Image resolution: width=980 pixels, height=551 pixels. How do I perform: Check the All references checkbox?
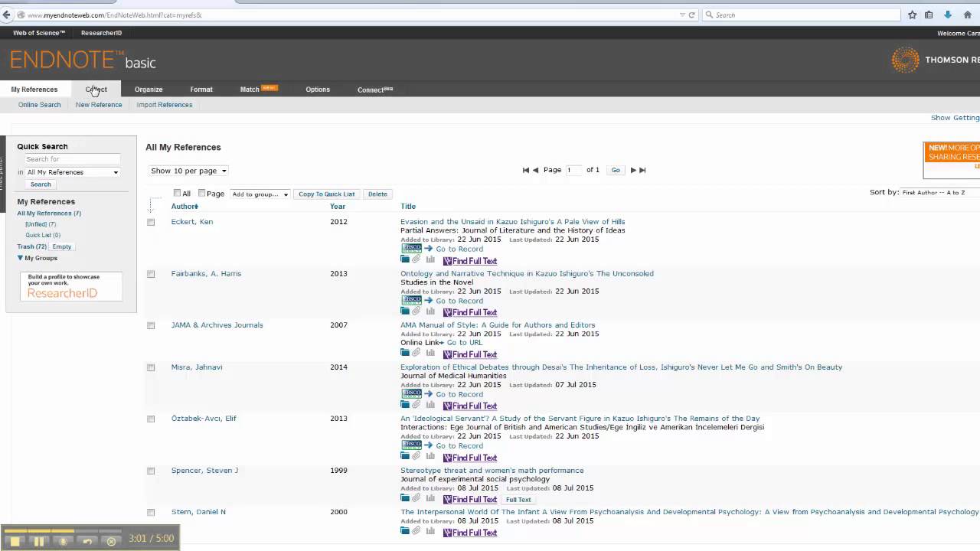click(x=178, y=194)
